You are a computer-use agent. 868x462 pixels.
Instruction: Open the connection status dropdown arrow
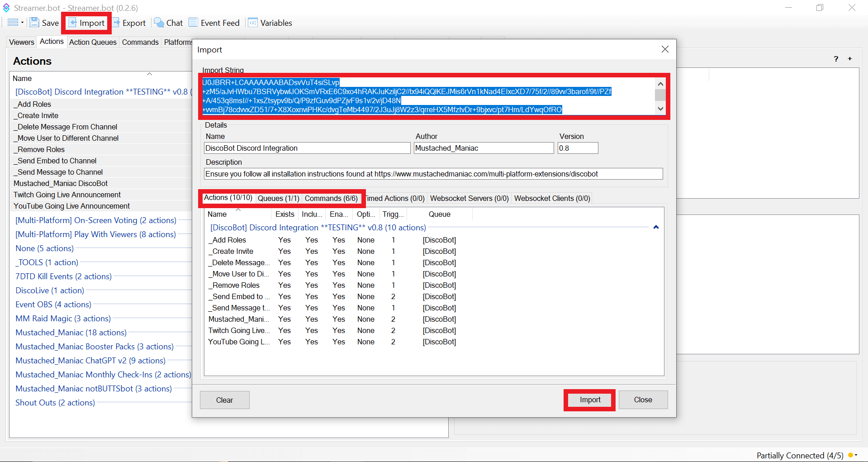coord(856,455)
